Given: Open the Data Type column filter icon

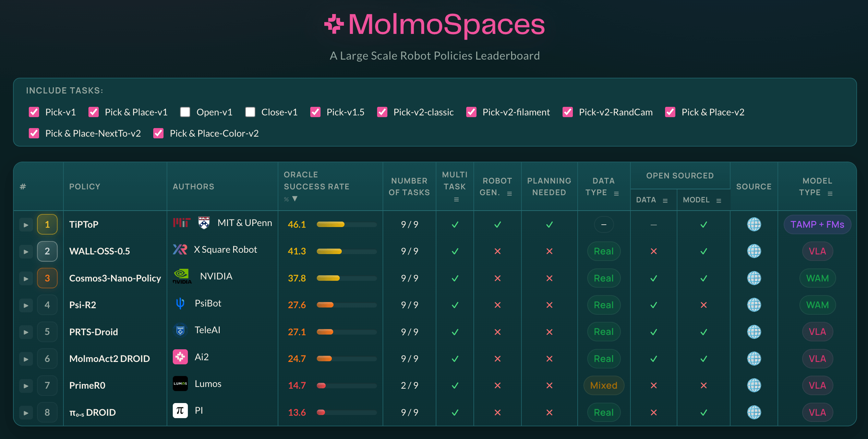Looking at the screenshot, I should coord(616,193).
